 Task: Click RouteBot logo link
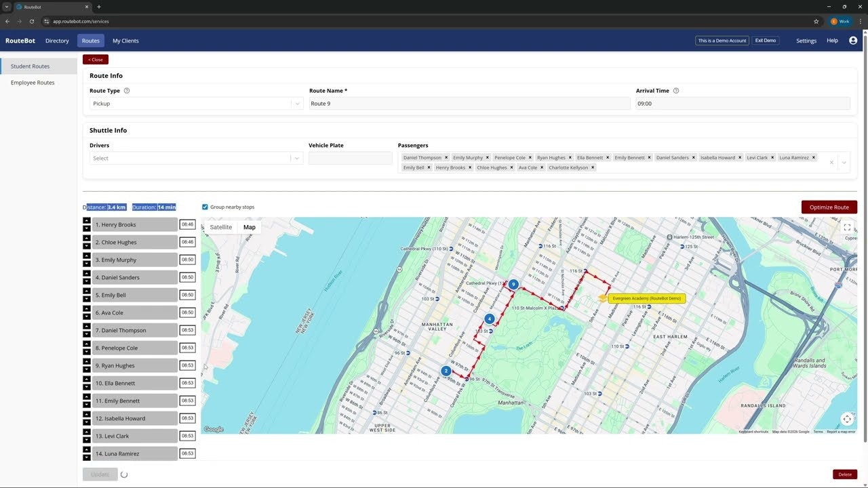(x=20, y=41)
